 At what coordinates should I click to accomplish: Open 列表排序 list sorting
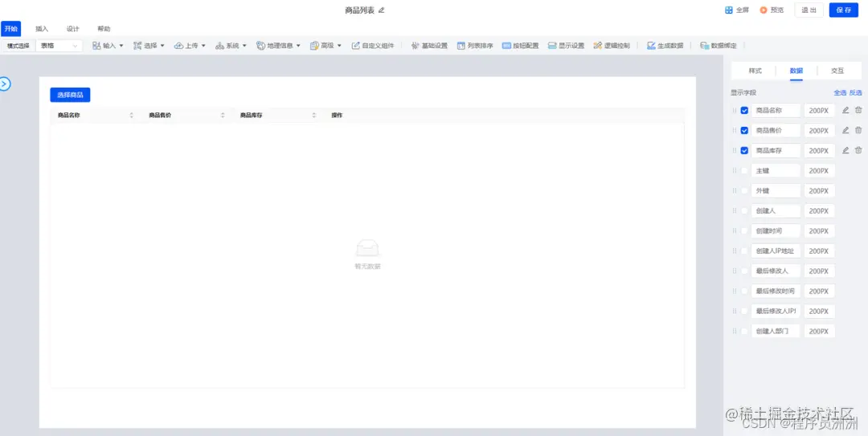tap(475, 46)
